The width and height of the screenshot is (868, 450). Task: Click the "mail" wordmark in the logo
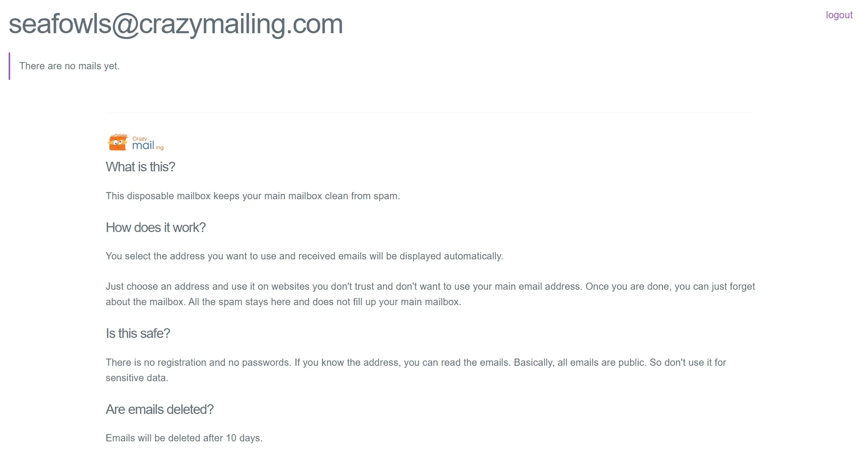coord(143,145)
